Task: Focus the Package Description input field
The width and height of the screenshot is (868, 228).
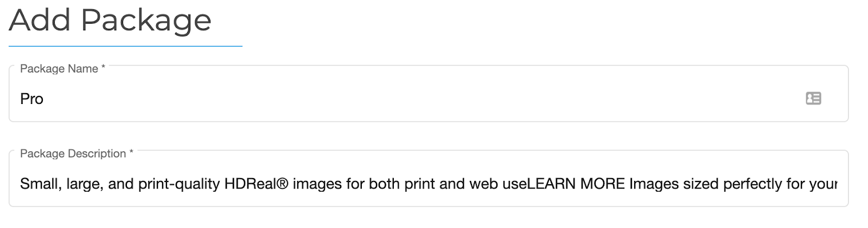Action: [x=429, y=179]
